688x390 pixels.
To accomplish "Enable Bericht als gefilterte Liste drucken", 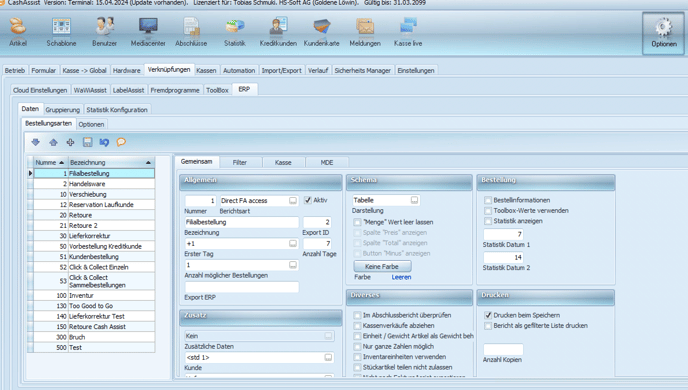I will click(487, 326).
